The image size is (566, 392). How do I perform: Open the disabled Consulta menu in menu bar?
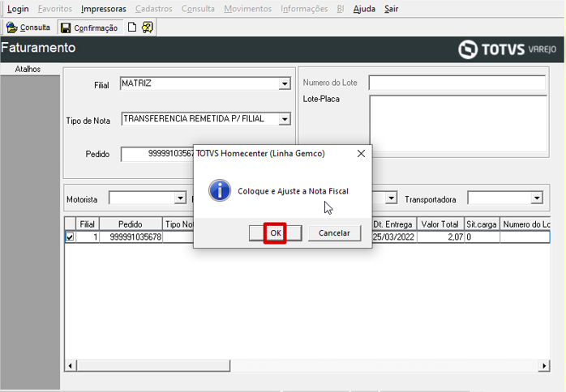tap(198, 9)
